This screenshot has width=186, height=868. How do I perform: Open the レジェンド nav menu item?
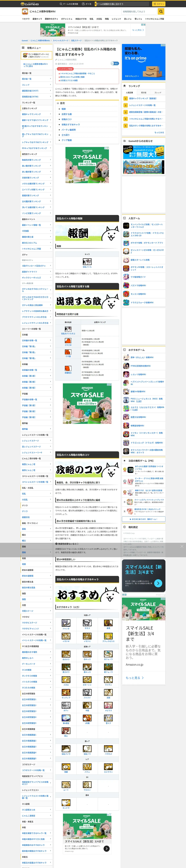tap(116, 19)
